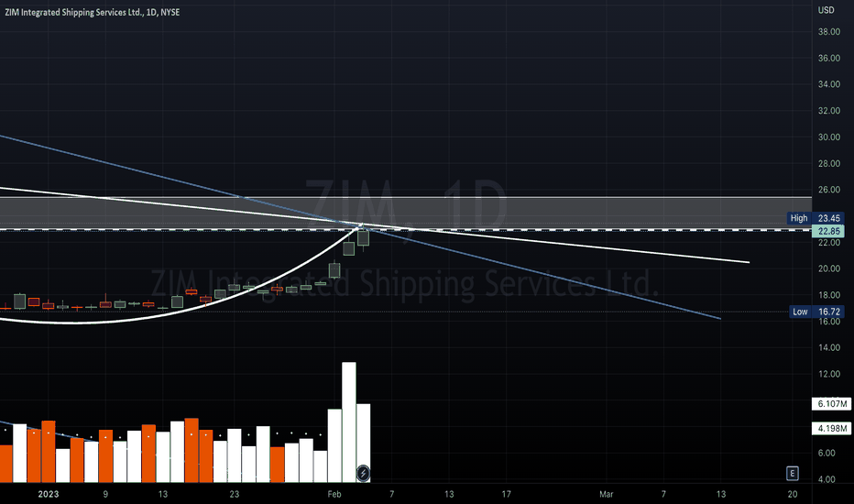Click the 2023 label on time axis
Image resolution: width=854 pixels, height=504 pixels.
point(48,494)
